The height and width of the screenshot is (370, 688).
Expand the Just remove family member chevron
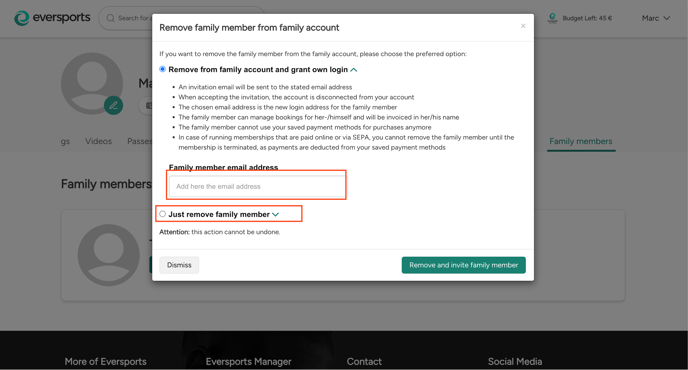[276, 215]
